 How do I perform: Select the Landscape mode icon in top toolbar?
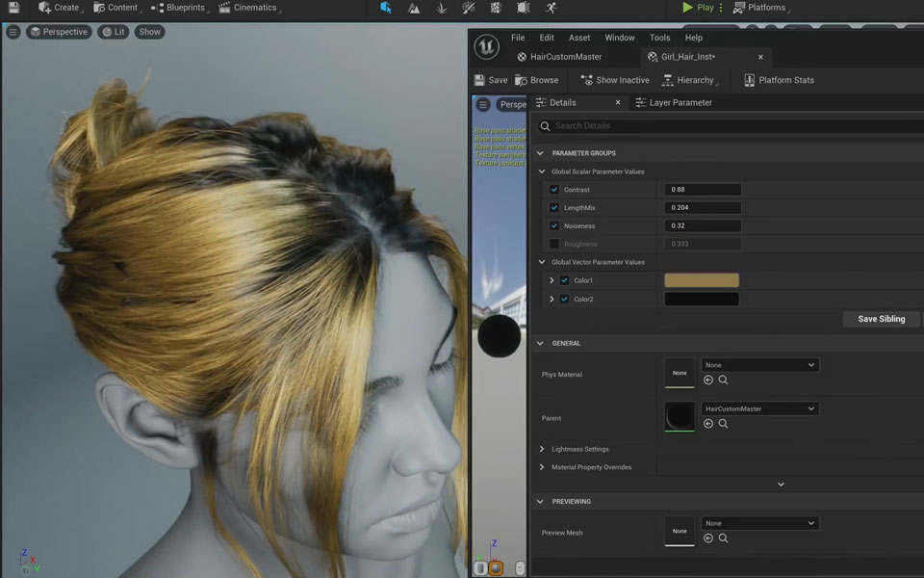[x=413, y=8]
